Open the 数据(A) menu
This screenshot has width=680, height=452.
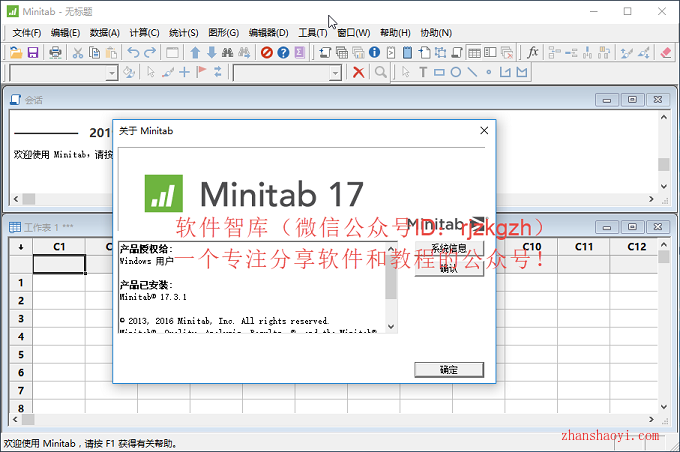[105, 33]
